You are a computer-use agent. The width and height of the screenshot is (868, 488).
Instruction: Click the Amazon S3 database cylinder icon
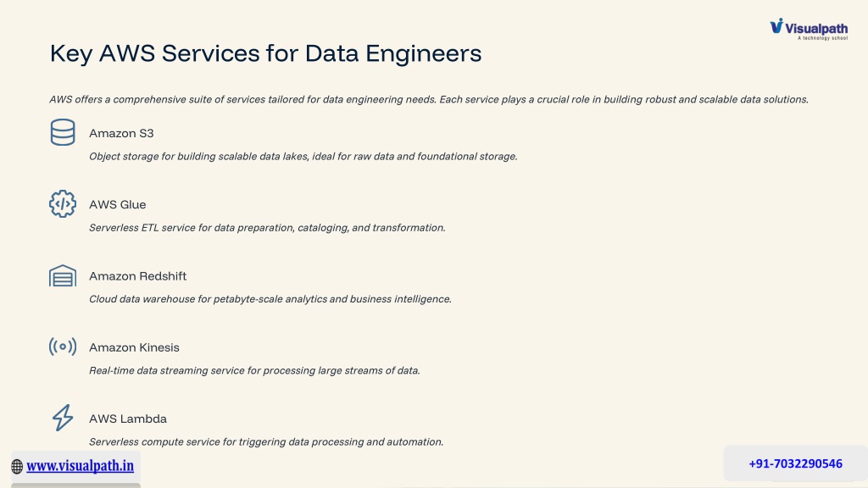[x=63, y=132]
